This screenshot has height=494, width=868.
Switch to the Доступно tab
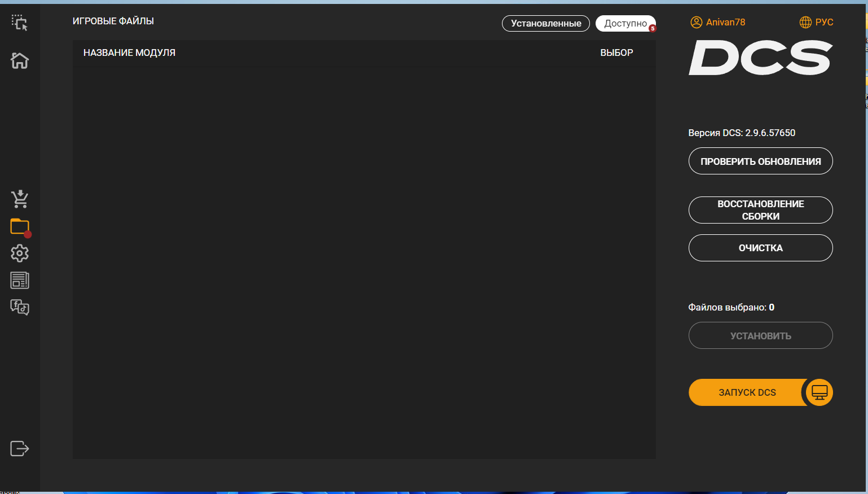point(625,23)
